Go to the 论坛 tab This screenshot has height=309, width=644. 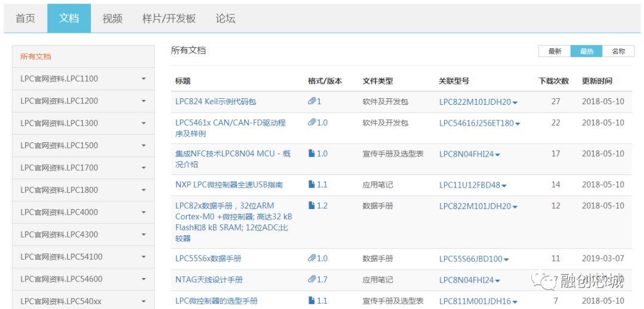click(225, 18)
